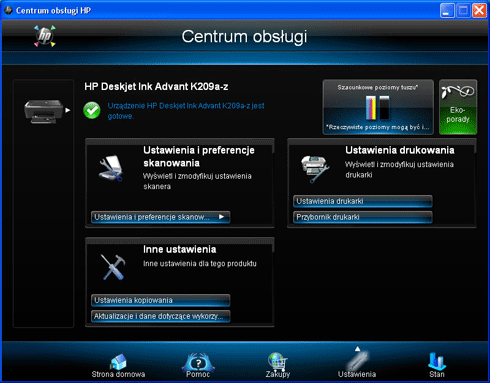Click the 'Ustawienia drukowania' heading
The height and width of the screenshot is (383, 490).
[x=400, y=150]
